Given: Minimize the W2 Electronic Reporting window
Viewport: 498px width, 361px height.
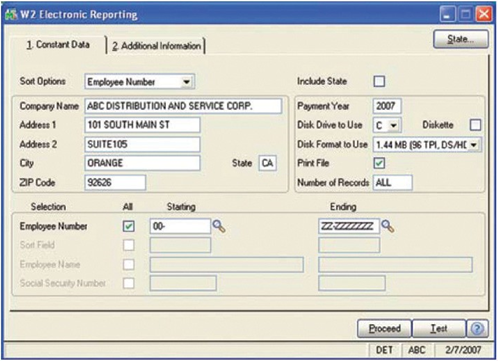Looking at the screenshot, I should coord(448,14).
